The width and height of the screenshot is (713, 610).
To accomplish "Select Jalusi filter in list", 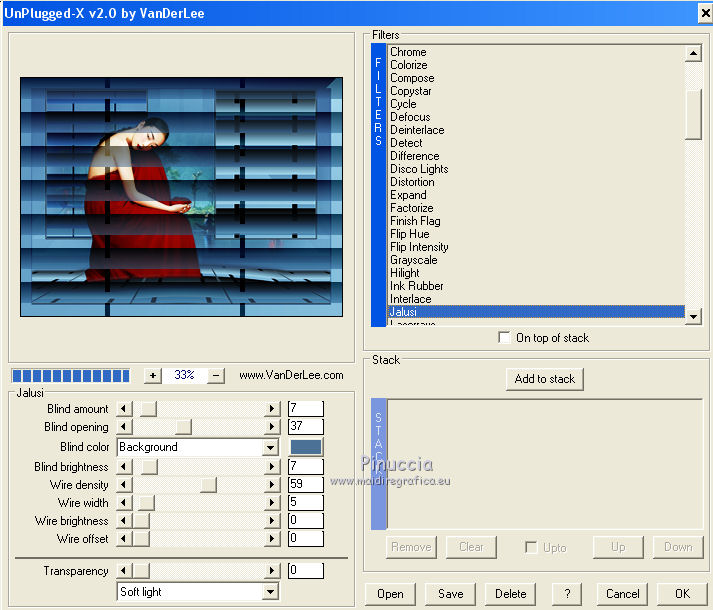I will pos(537,312).
